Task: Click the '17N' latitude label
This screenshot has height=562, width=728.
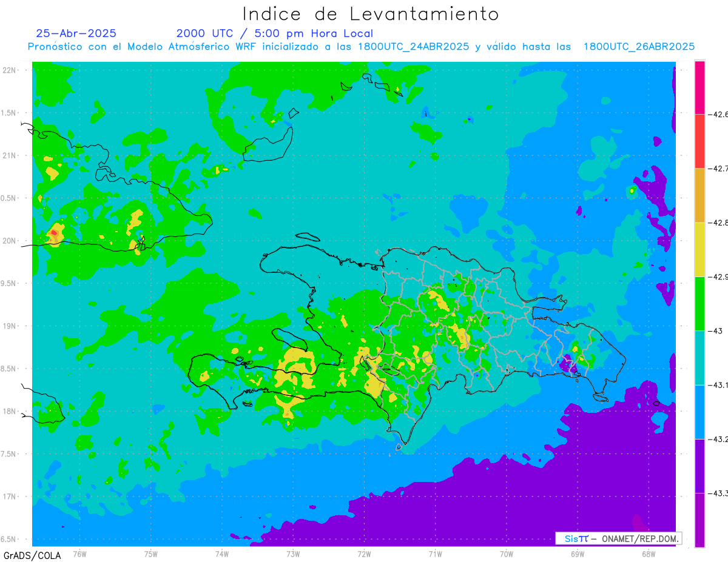Action: point(10,497)
